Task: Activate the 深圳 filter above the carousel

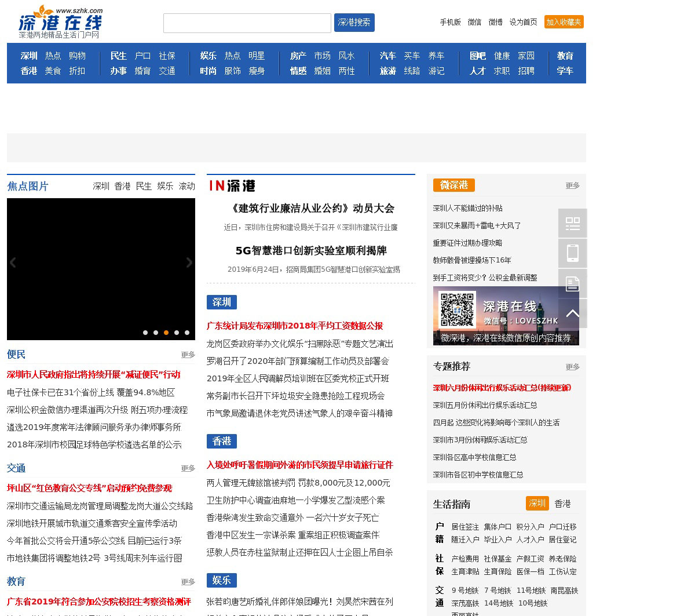Action: 101,186
